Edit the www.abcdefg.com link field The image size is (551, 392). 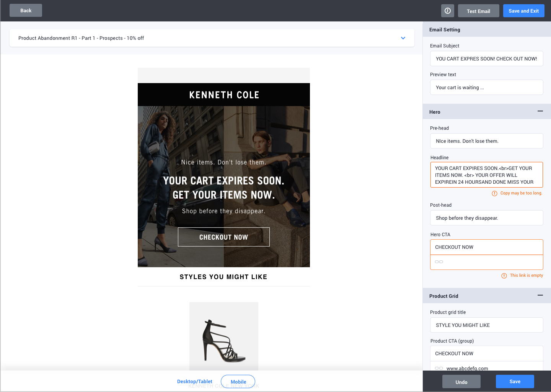[487, 366]
